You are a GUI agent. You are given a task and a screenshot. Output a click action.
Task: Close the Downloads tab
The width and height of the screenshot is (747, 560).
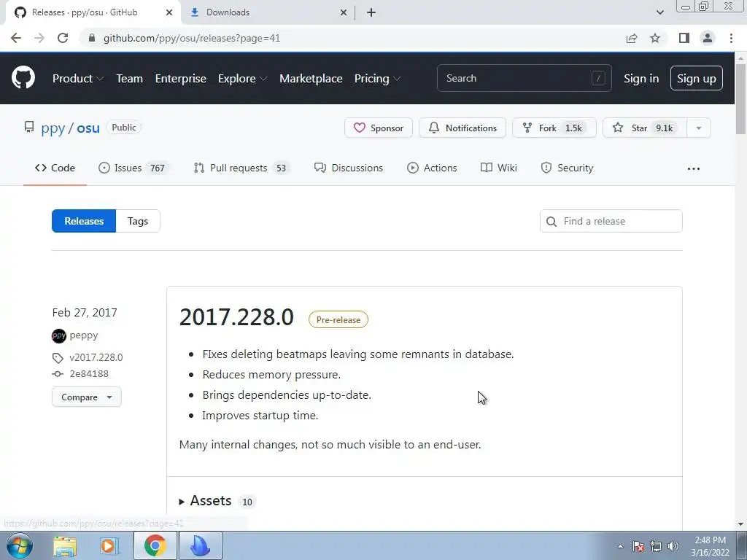[x=344, y=12]
